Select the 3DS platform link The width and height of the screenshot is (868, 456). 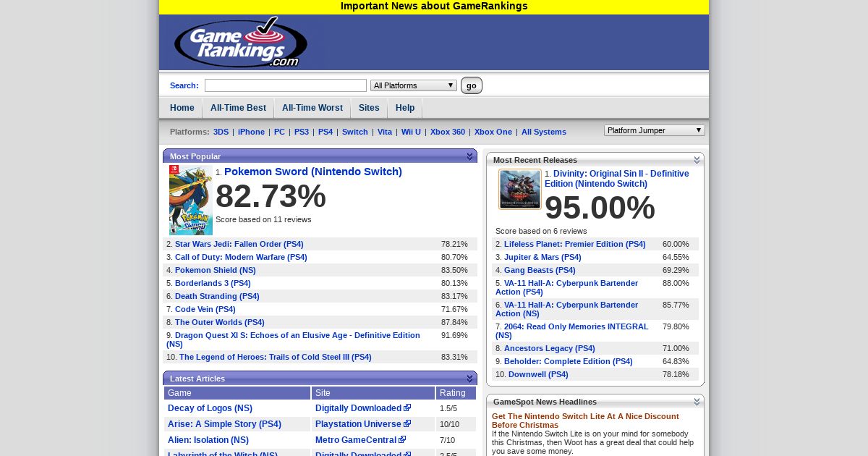[x=221, y=132]
